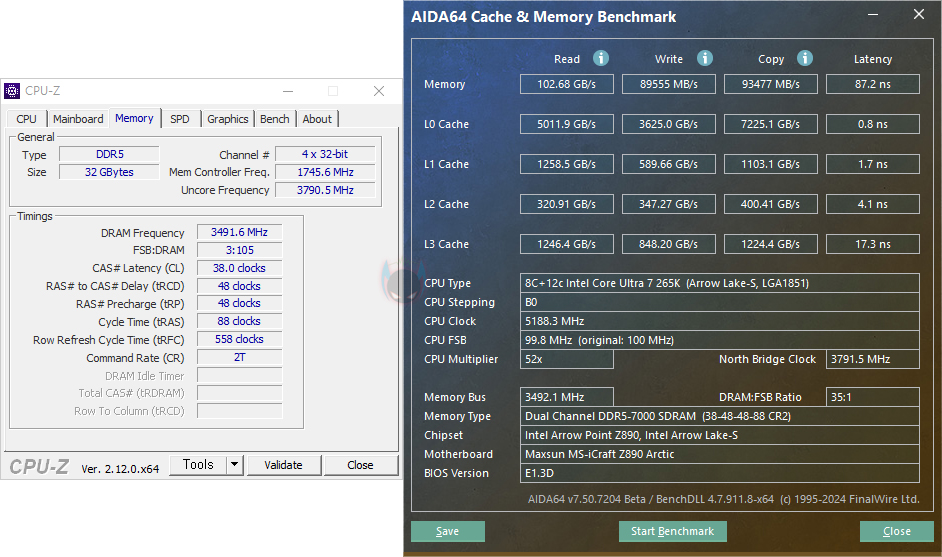Screen dimensions: 942x557
Task: Click the L0 Cache Copy value 7225.1 GB/s
Action: pyautogui.click(x=771, y=124)
